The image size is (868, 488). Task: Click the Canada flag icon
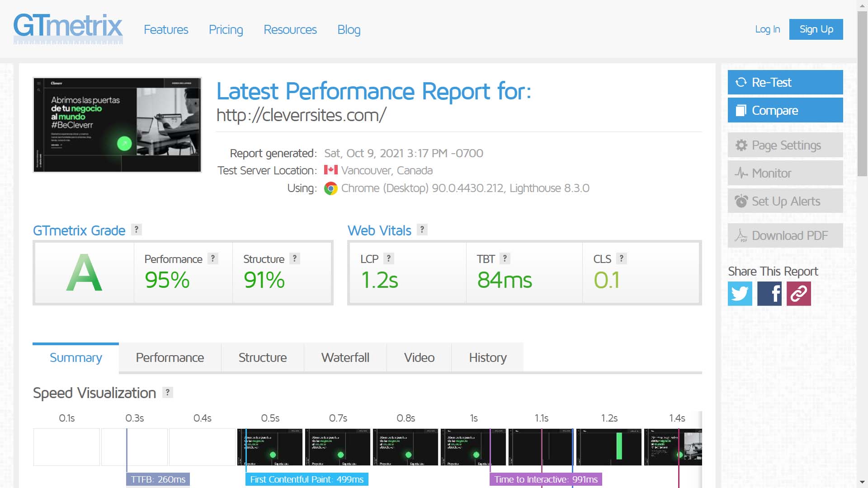click(331, 170)
